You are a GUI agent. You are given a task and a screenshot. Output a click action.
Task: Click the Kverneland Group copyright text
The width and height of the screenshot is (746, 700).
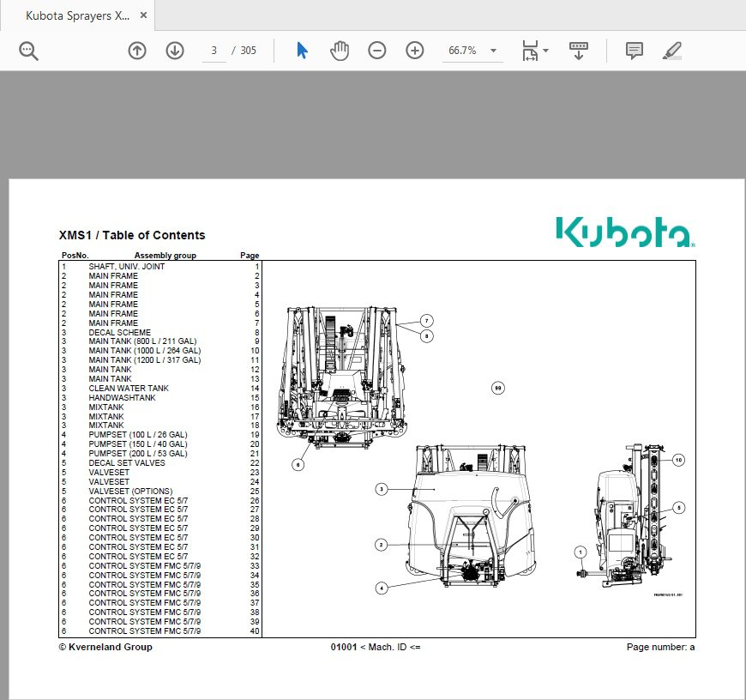(x=105, y=647)
